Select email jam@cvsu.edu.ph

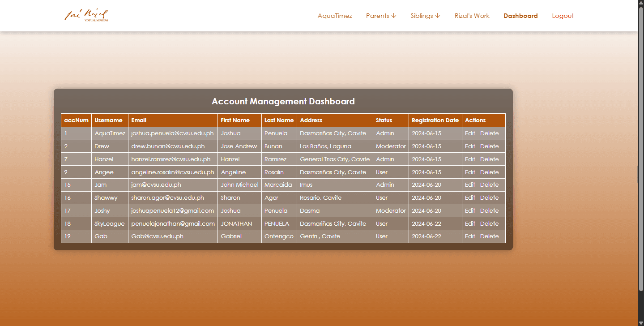click(156, 184)
